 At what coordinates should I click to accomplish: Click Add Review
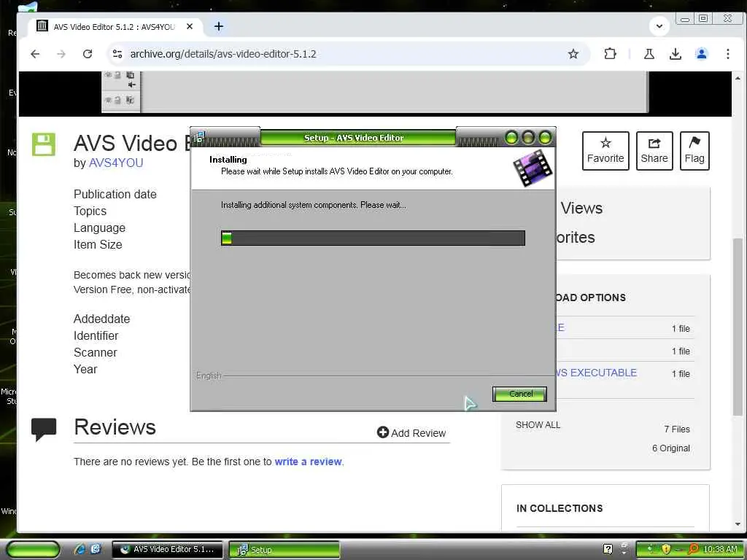coord(411,433)
